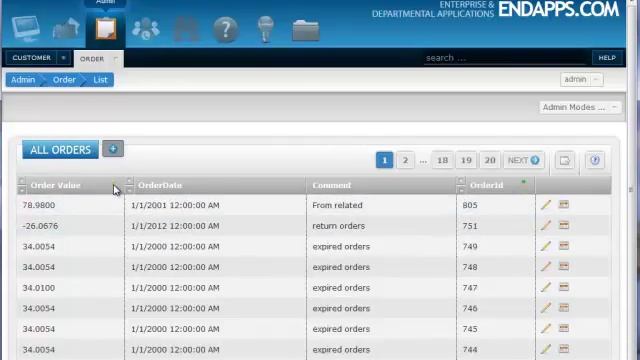The width and height of the screenshot is (640, 360).
Task: Edit order 746 with pencil icon
Action: pos(546,308)
